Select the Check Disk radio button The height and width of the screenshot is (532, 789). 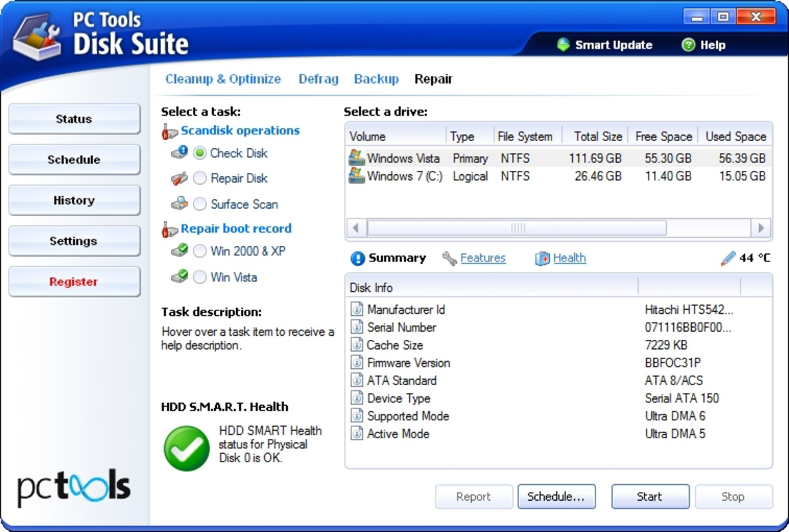click(x=200, y=153)
